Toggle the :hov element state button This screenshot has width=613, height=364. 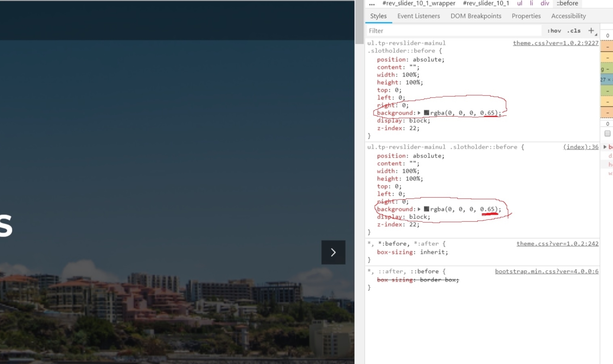coord(554,31)
